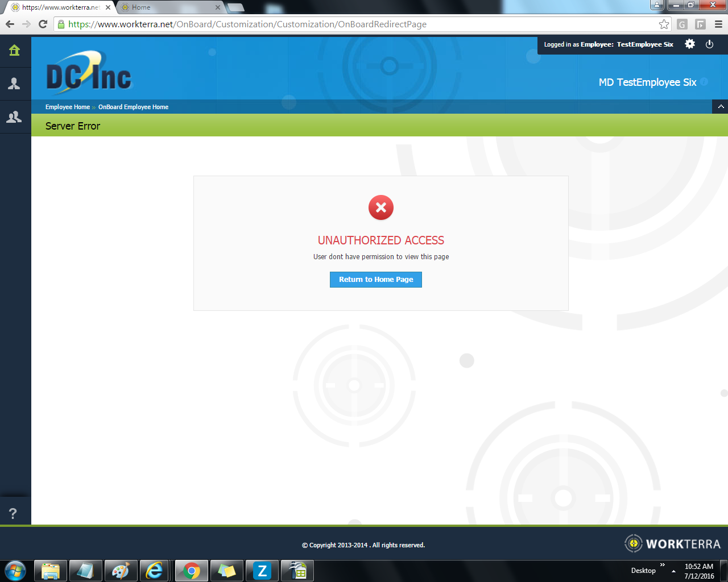
Task: Open help question mark in sidebar
Action: (13, 513)
